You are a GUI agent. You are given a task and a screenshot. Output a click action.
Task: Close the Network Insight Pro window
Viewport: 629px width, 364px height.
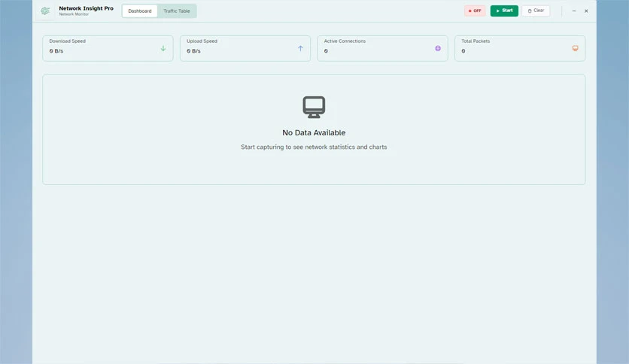(586, 11)
